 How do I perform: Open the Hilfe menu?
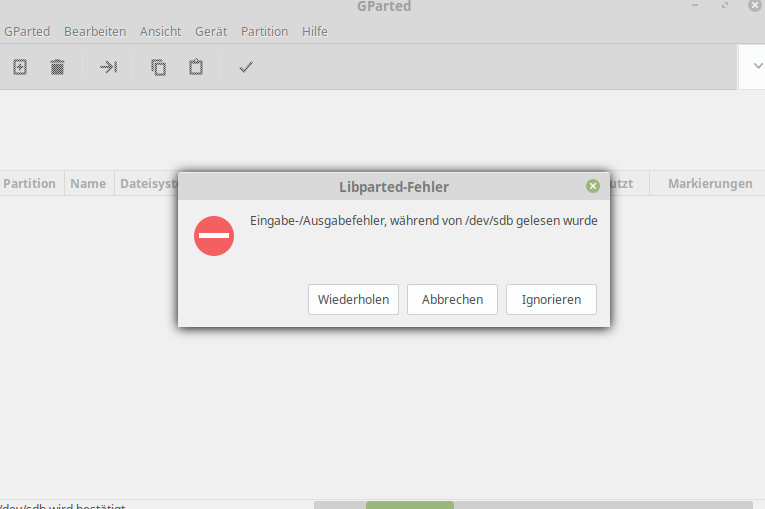coord(315,32)
